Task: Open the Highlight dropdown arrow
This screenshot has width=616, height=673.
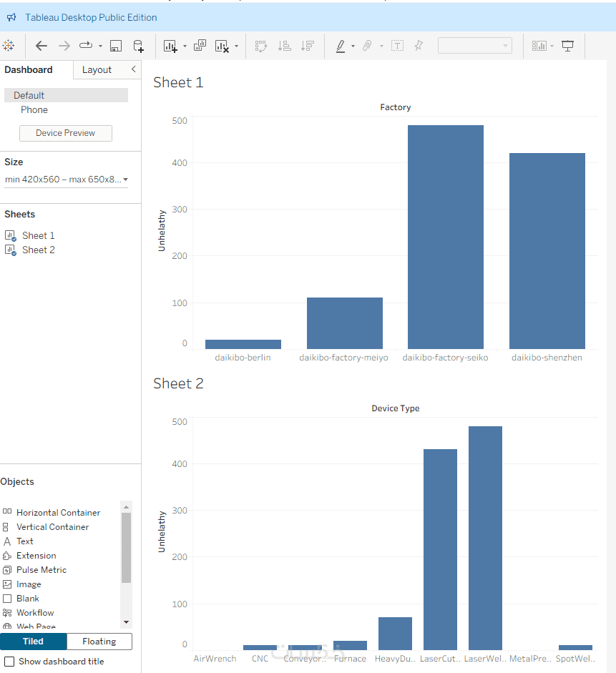Action: pyautogui.click(x=353, y=46)
